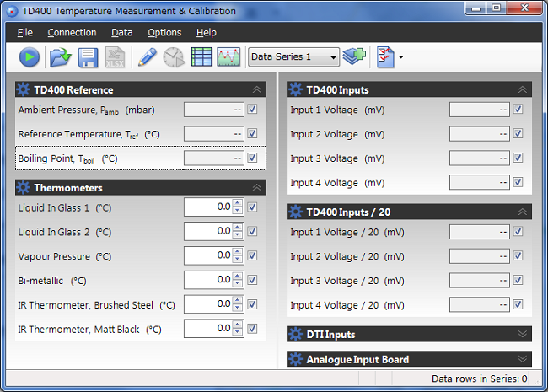Screen dimensions: 548x392
Task: Click gear icon of DTI Inputs panel
Action: (296, 335)
